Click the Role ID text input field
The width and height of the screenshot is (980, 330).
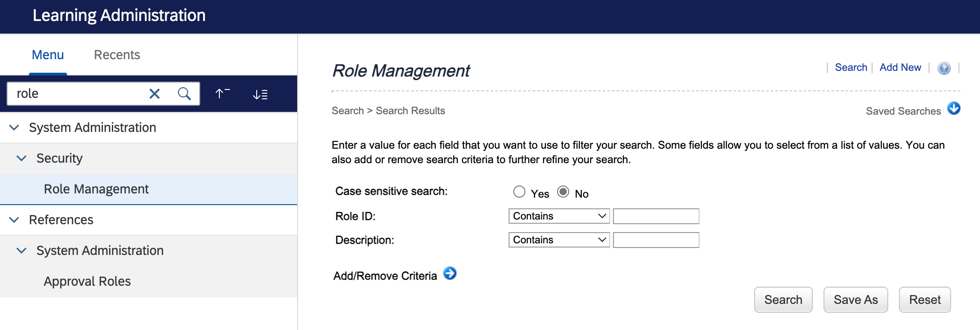(656, 216)
